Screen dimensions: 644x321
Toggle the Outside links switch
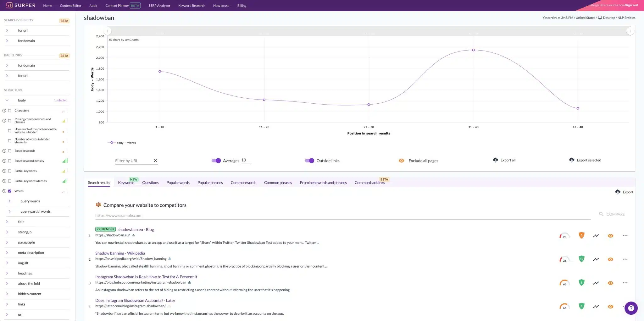tap(309, 160)
